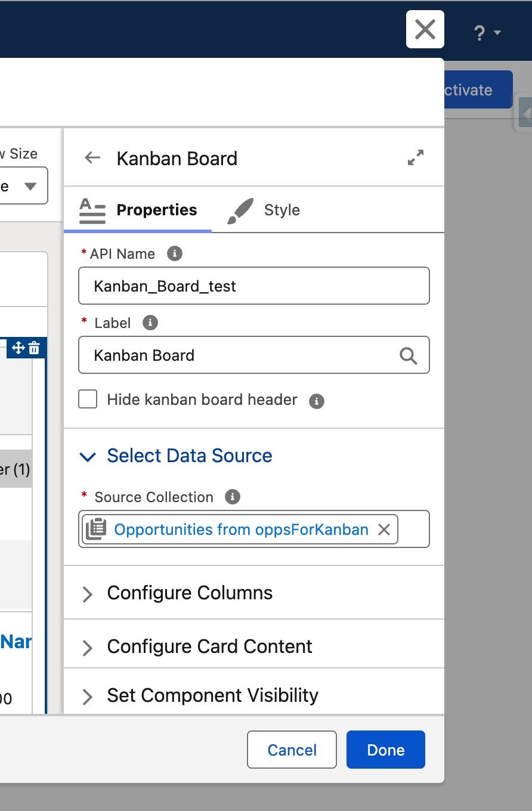Click the back arrow beside Kanban Board
The image size is (532, 811).
[92, 158]
